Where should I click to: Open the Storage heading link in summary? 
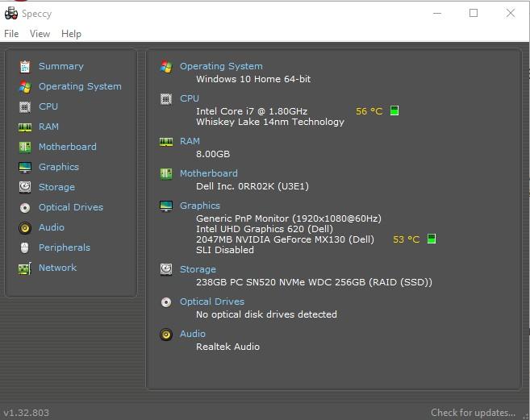point(198,269)
